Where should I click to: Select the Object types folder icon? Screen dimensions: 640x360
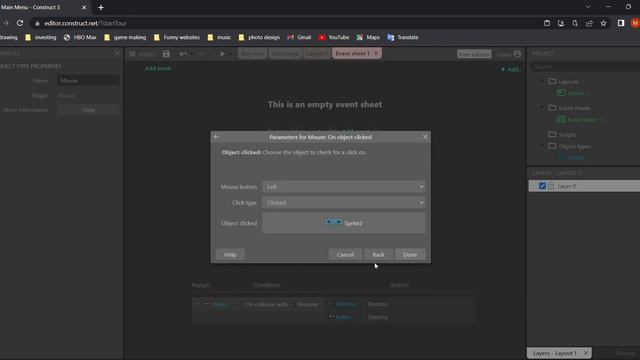552,146
